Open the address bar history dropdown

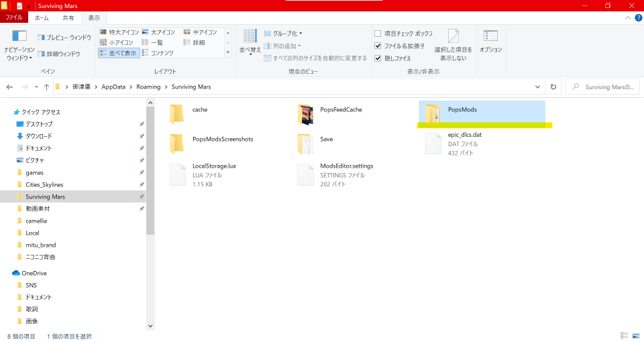(x=537, y=87)
